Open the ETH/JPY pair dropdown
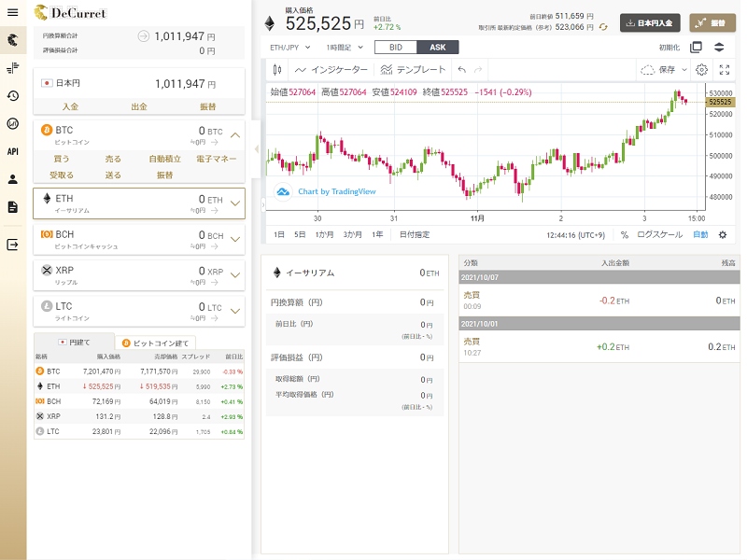Image resolution: width=747 pixels, height=560 pixels. pos(290,47)
